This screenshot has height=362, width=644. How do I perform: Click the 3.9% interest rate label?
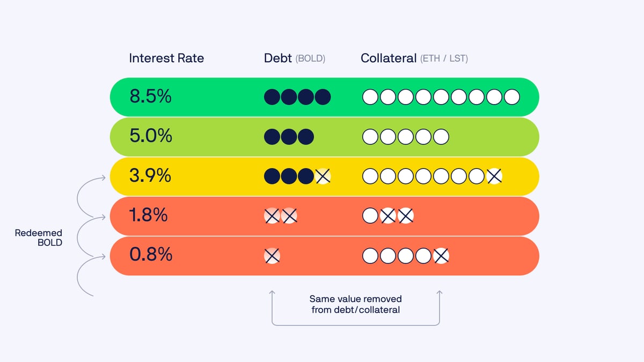point(150,176)
